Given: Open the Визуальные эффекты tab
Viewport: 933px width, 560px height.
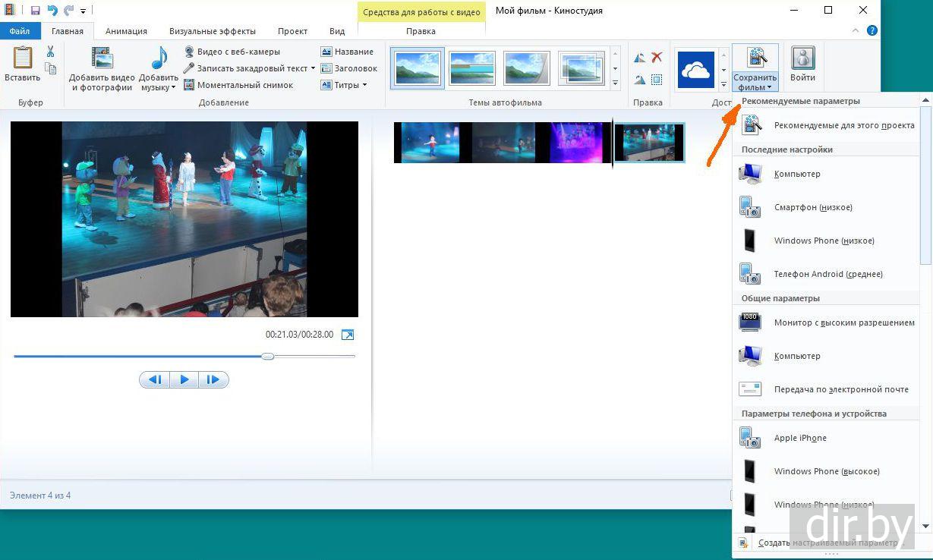Looking at the screenshot, I should [212, 31].
